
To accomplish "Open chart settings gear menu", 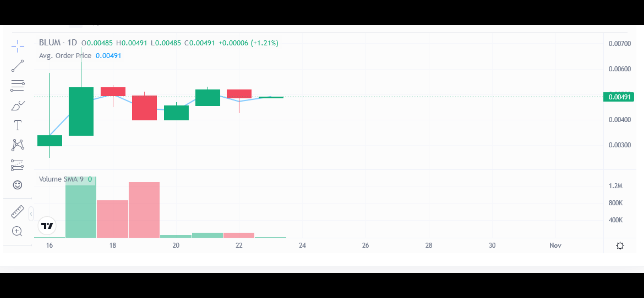I will point(620,245).
